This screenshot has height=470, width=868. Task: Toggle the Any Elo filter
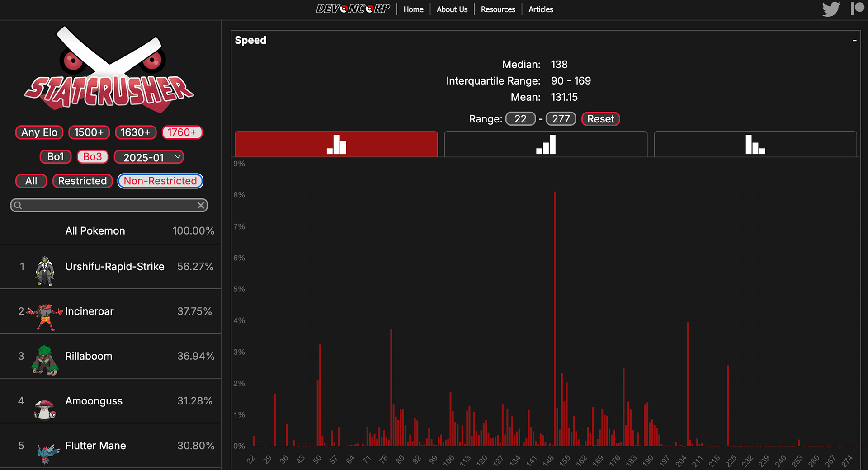[x=39, y=132]
